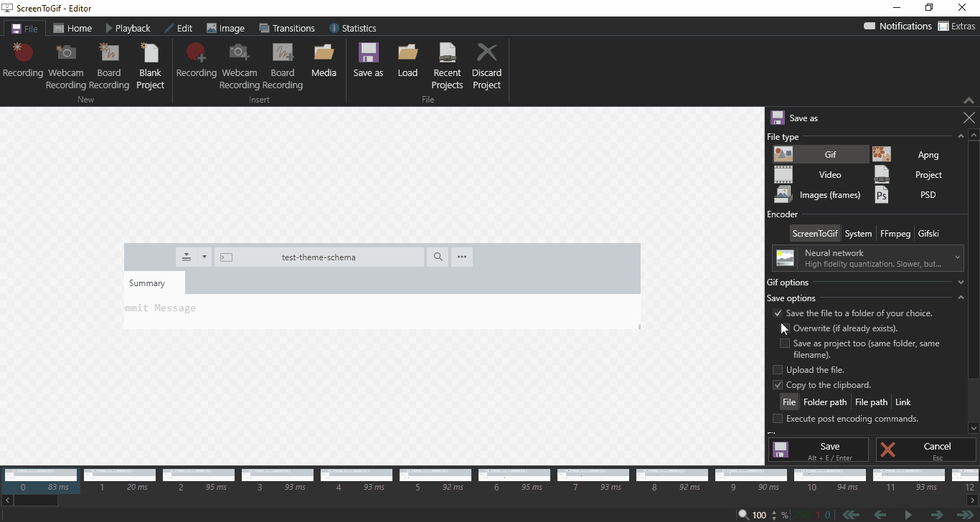Choose ScreenToGif encoder
Image resolution: width=980 pixels, height=522 pixels.
pos(815,234)
